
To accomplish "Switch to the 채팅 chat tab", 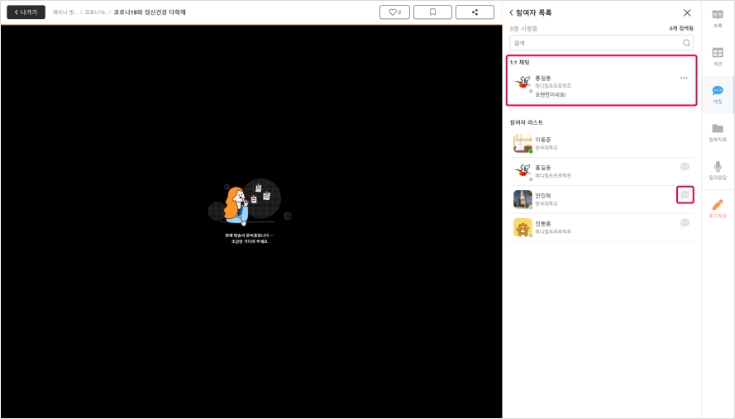I will click(x=718, y=95).
